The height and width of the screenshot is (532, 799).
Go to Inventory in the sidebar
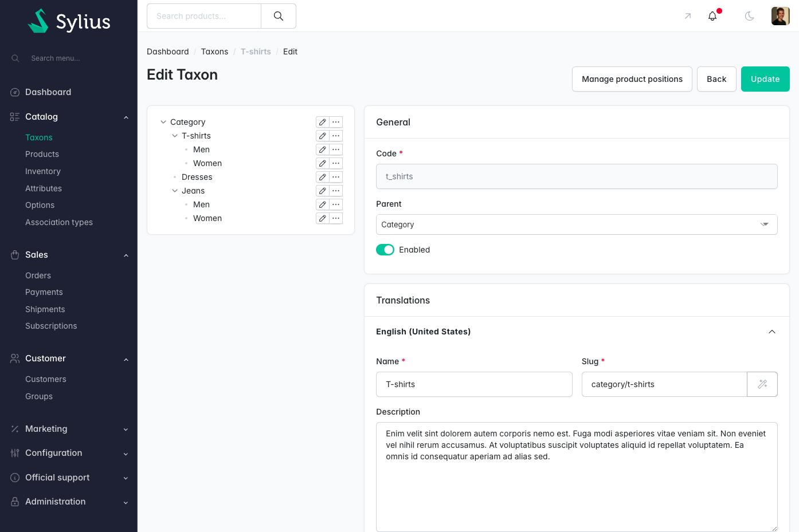click(43, 171)
